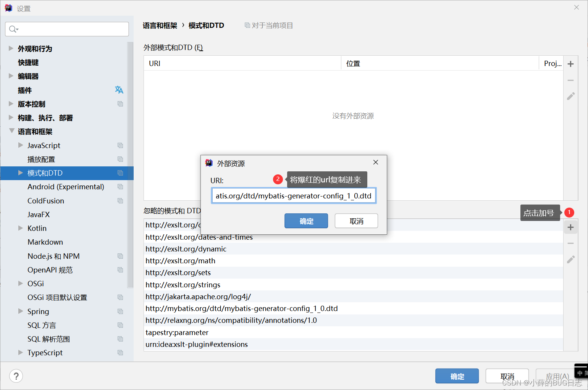
Task: Select urn:idea:xslt-plugin#extensions in the ignored list
Action: (x=353, y=344)
